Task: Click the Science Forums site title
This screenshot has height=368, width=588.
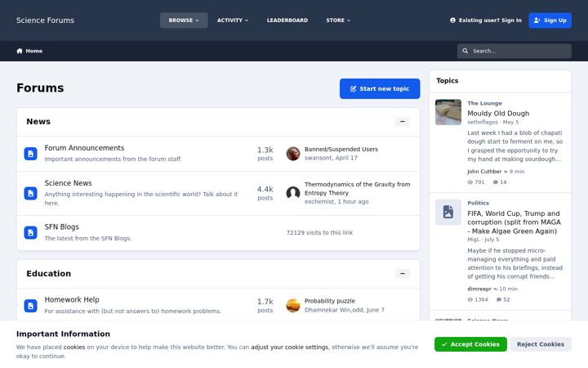Action: [x=45, y=20]
